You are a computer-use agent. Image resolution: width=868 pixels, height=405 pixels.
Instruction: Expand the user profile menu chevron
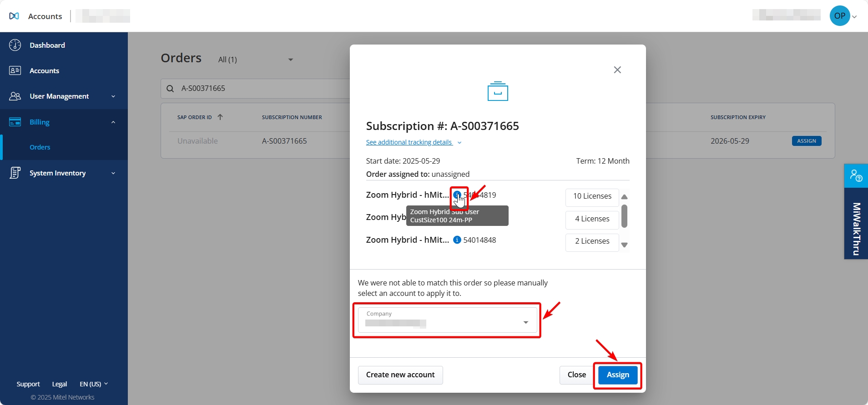tap(854, 17)
